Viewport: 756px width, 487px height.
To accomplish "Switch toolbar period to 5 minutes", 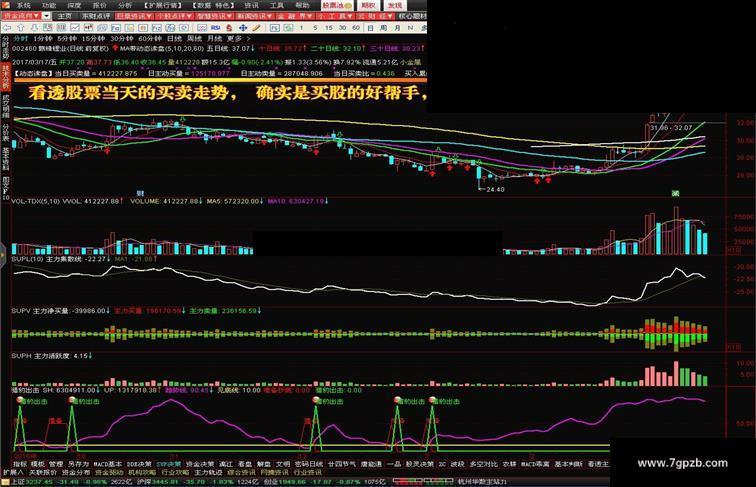I will (x=315, y=28).
